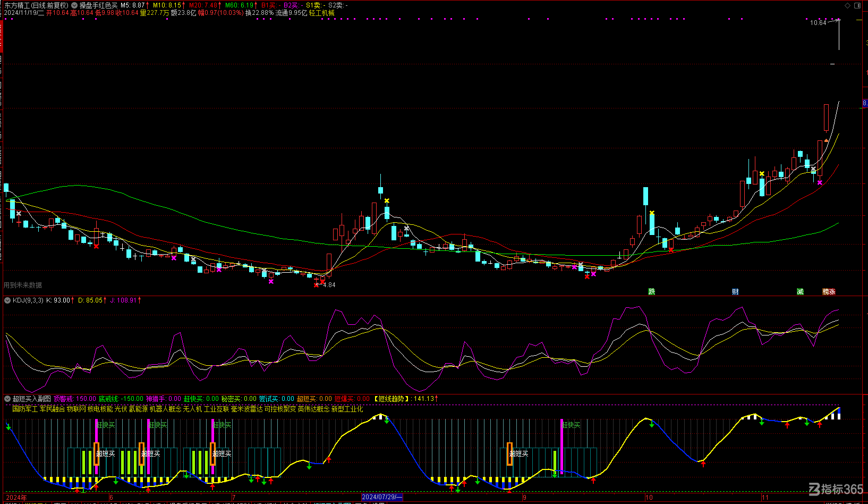Open the 国防军工 concept tag
868x504 pixels.
tap(25, 409)
